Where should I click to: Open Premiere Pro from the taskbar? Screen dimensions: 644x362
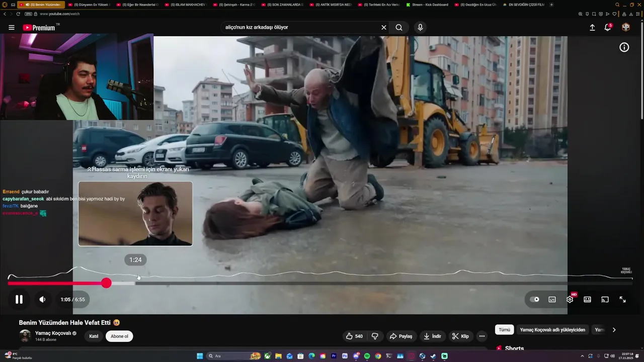pyautogui.click(x=334, y=356)
